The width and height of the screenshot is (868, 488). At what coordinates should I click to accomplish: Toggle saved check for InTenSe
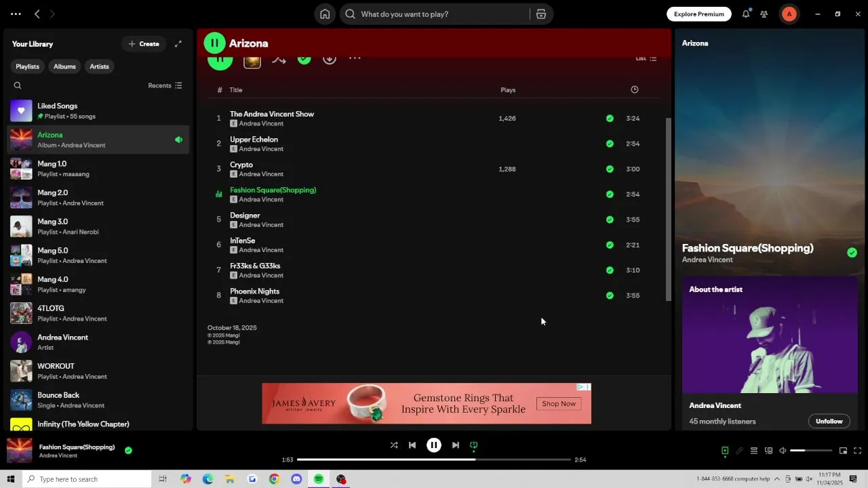[x=610, y=245]
